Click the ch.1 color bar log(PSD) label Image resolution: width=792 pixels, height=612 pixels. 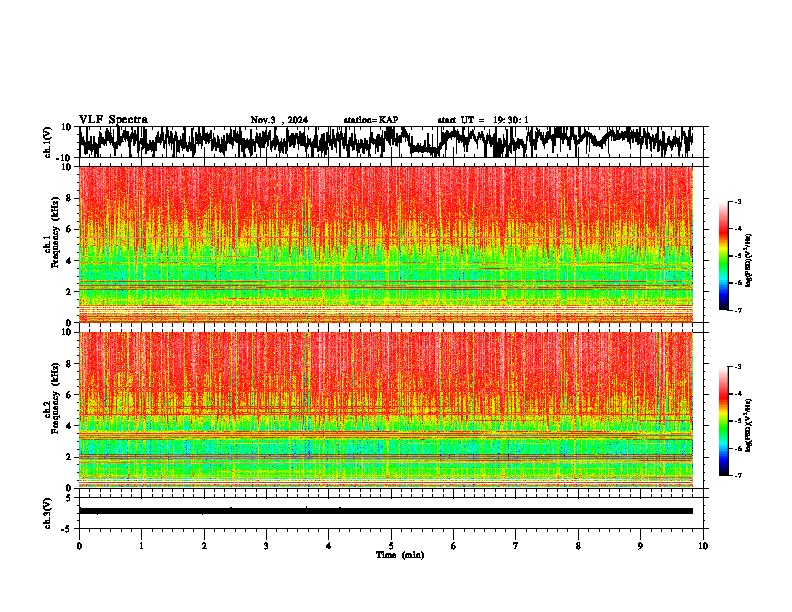(x=748, y=260)
